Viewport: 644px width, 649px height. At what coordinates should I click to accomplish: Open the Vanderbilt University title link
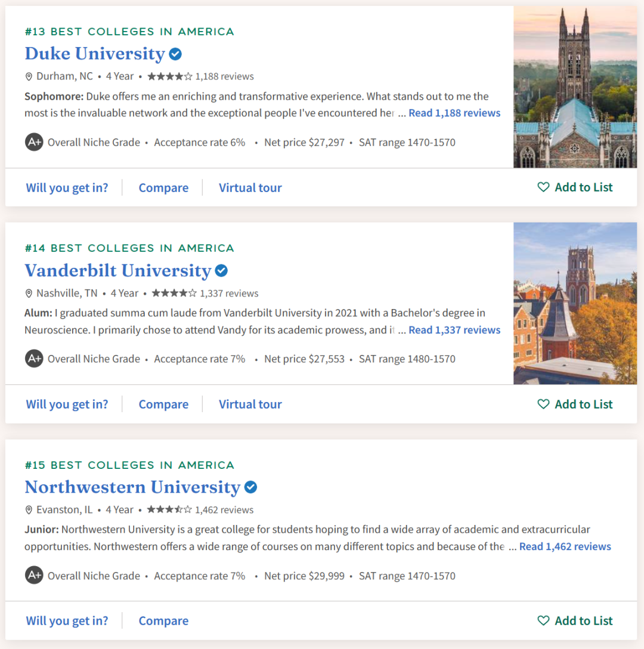(118, 271)
